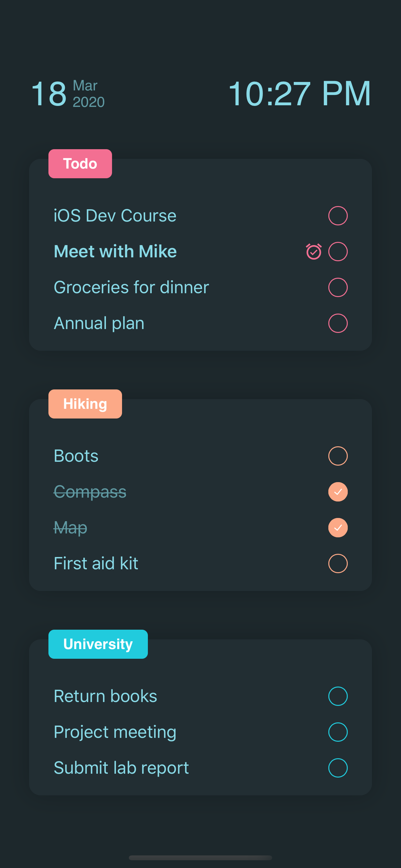Open the orange Hiking list tag
401x868 pixels.
85,404
